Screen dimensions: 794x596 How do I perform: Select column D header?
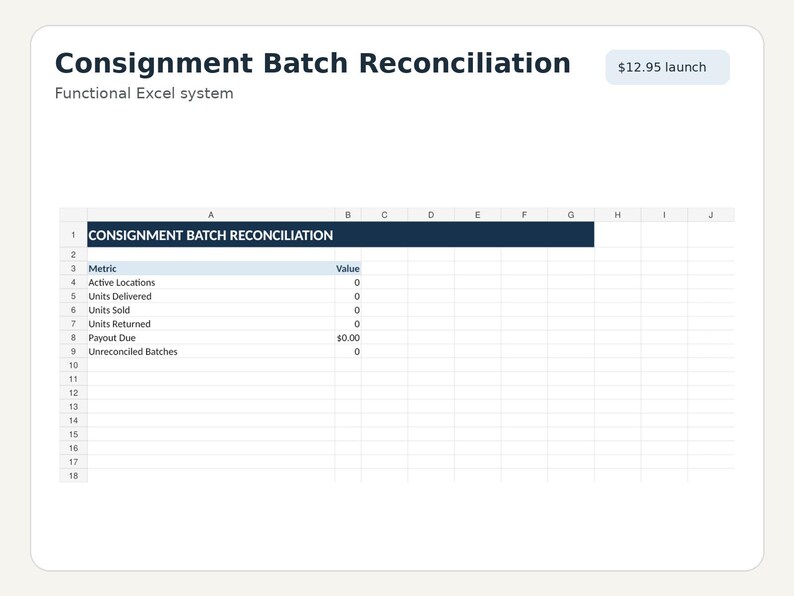[431, 215]
